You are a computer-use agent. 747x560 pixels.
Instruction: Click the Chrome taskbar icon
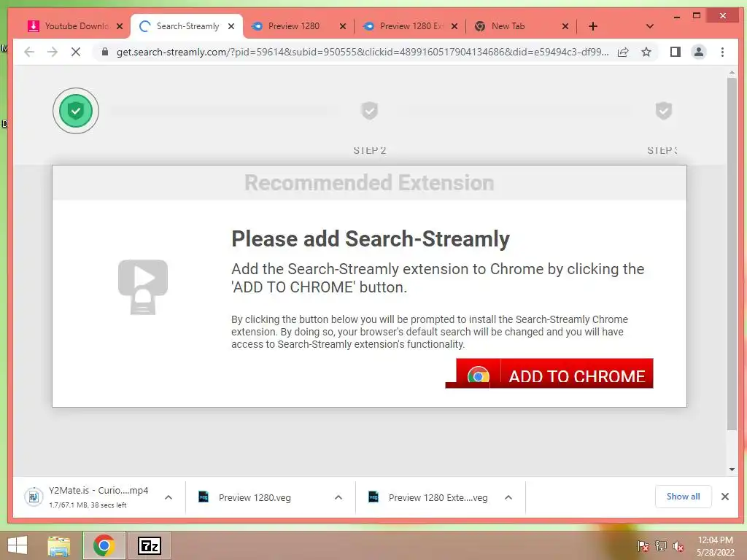(x=104, y=545)
